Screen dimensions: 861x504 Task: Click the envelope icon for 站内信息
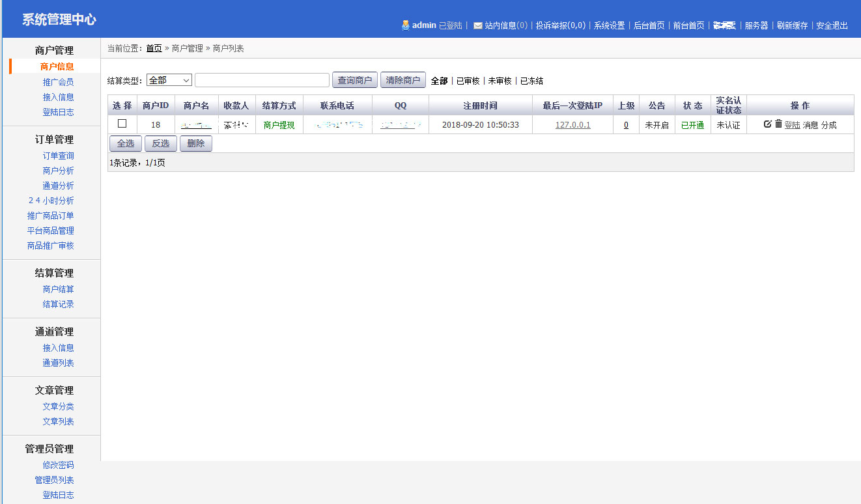pos(478,25)
